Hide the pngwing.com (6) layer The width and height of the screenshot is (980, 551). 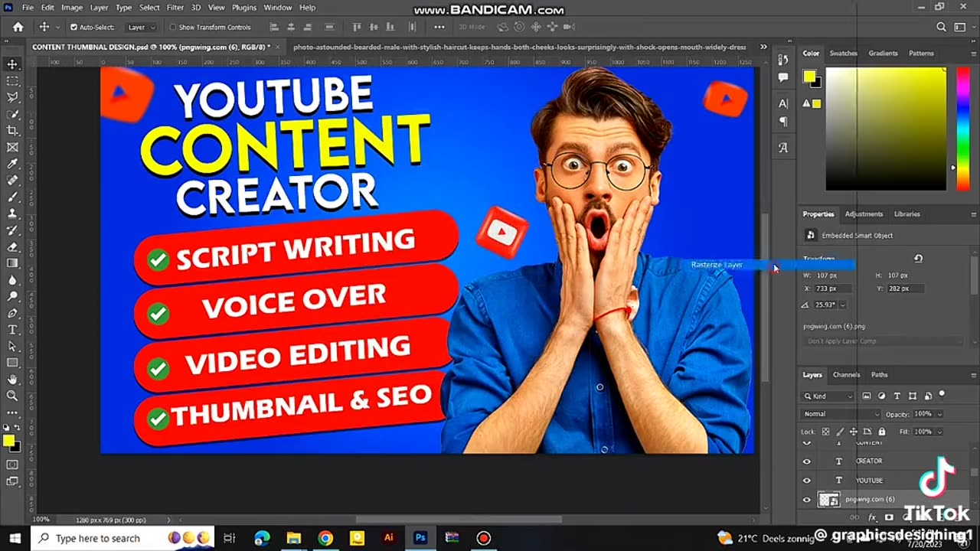click(806, 500)
